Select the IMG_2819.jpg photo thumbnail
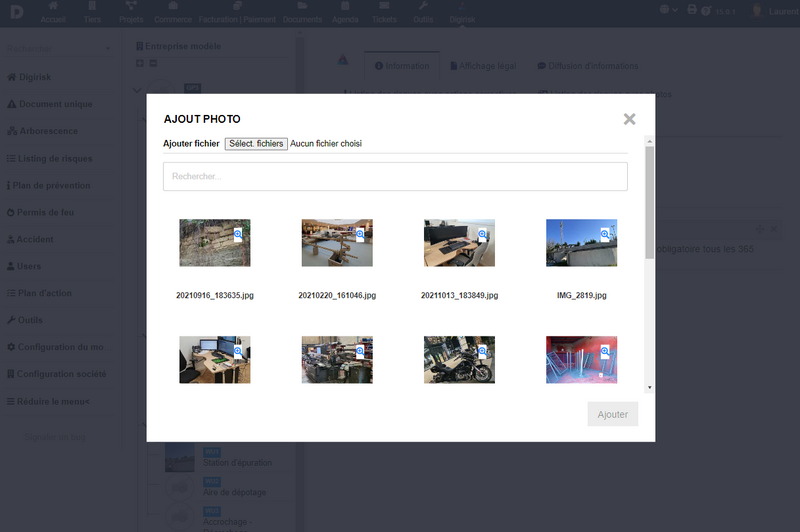Viewport: 800px width, 532px height. (582, 243)
